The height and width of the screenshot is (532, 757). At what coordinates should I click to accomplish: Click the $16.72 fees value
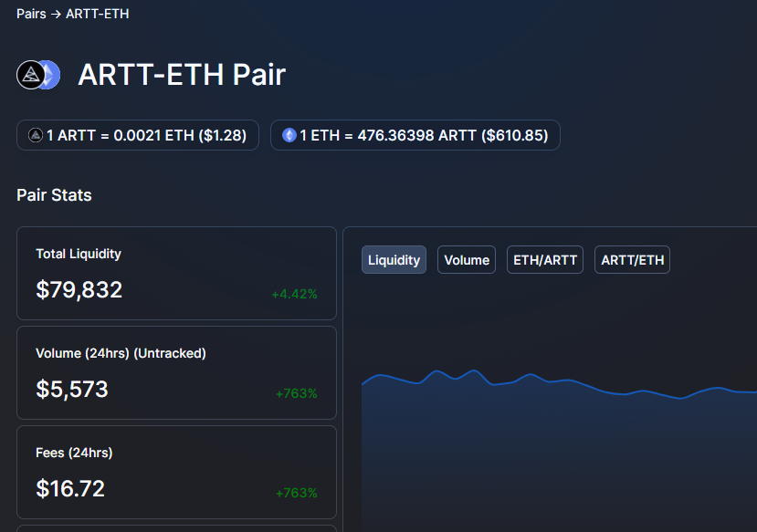tap(70, 488)
